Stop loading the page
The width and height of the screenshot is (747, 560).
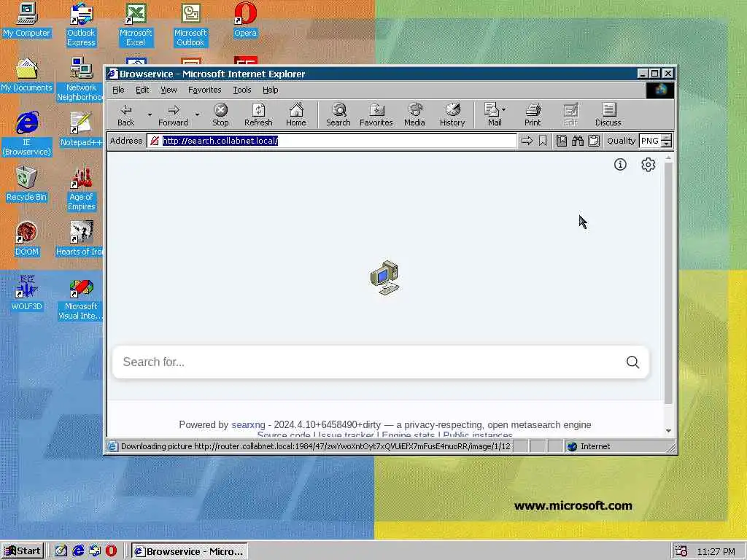click(x=220, y=114)
